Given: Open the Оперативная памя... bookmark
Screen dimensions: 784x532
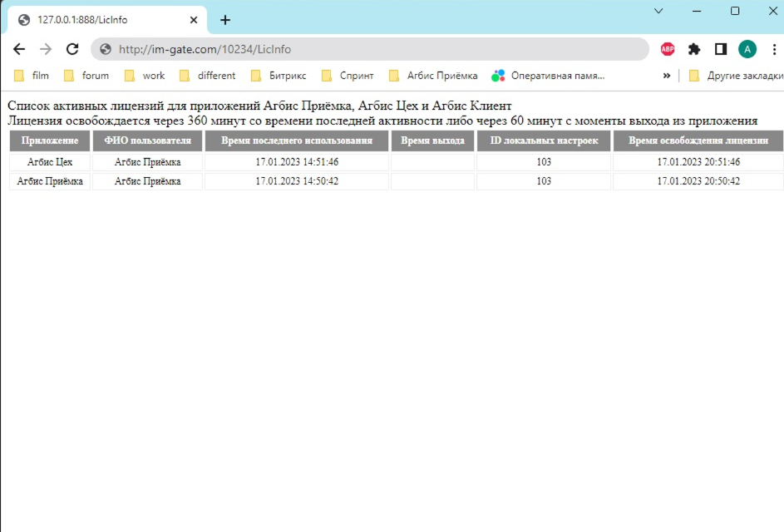Looking at the screenshot, I should coord(548,76).
